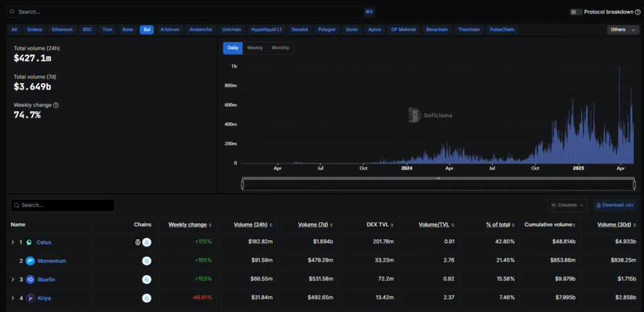
Task: Select the Arbitrum chain tab
Action: (170, 30)
